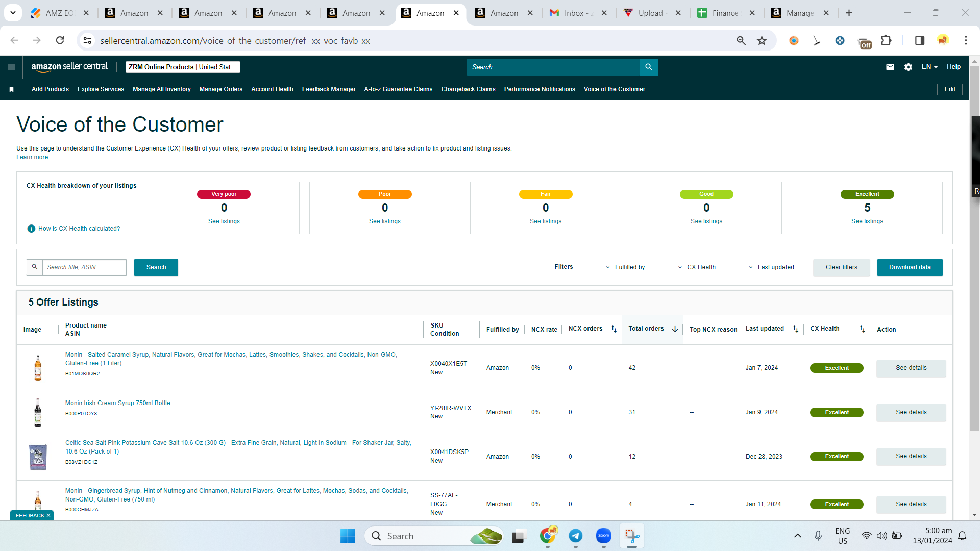Open Monin Gingerbread Syrup product link
The image size is (980, 551).
click(x=236, y=495)
